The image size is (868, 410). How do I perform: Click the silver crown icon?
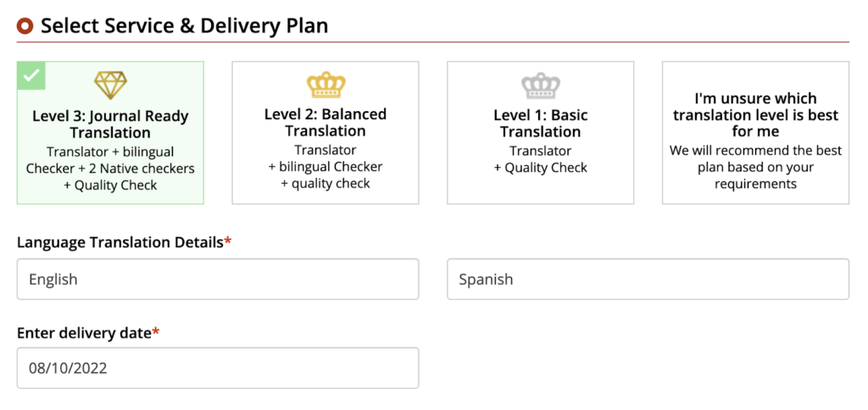click(541, 86)
